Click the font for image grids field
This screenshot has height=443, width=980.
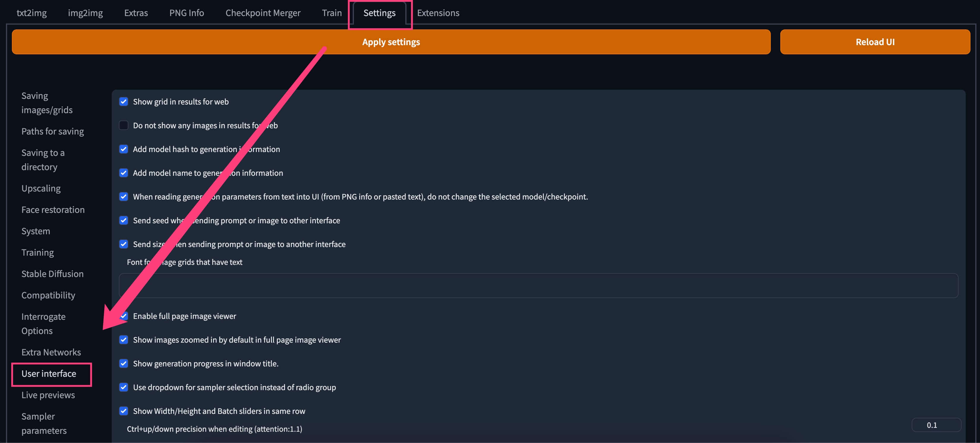point(538,286)
